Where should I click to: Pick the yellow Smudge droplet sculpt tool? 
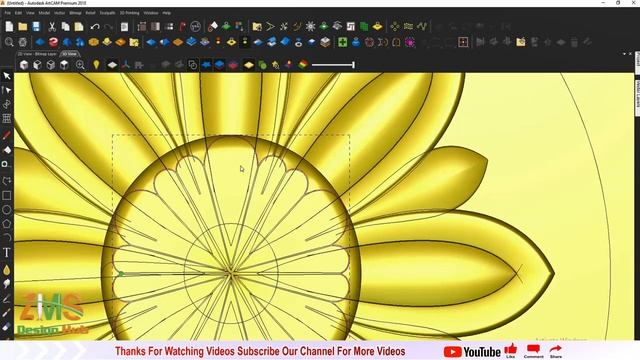[x=7, y=270]
